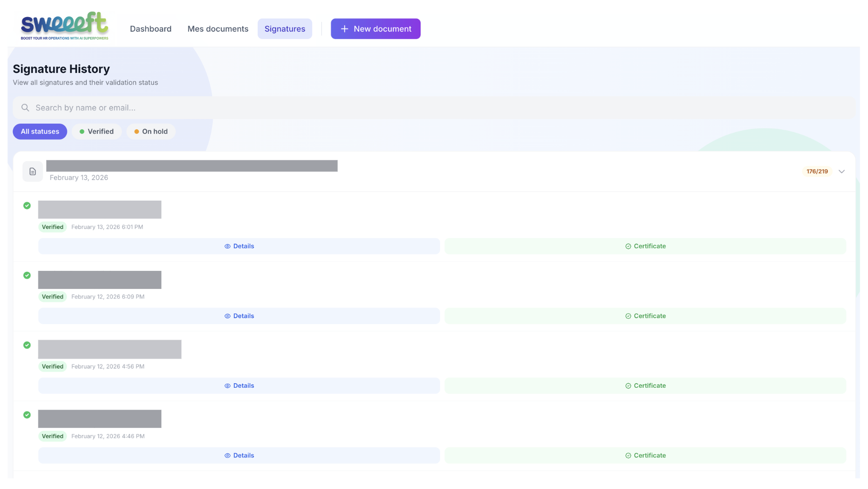
Task: Click the search magnifier icon
Action: (25, 108)
